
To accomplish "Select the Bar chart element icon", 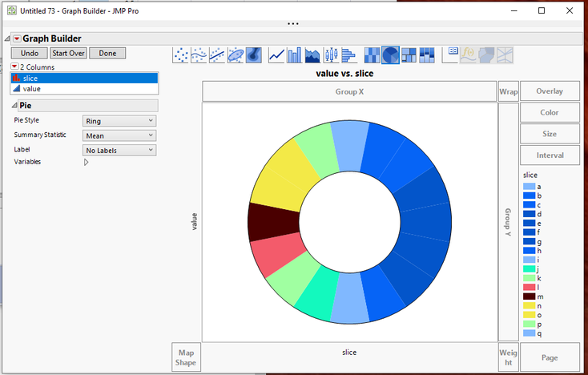I will [294, 55].
